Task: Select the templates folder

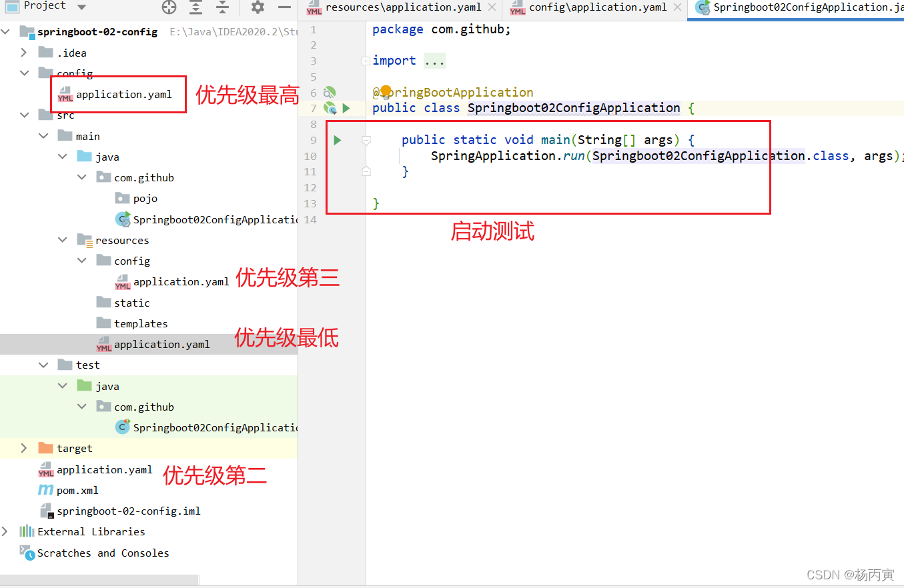Action: pos(141,323)
